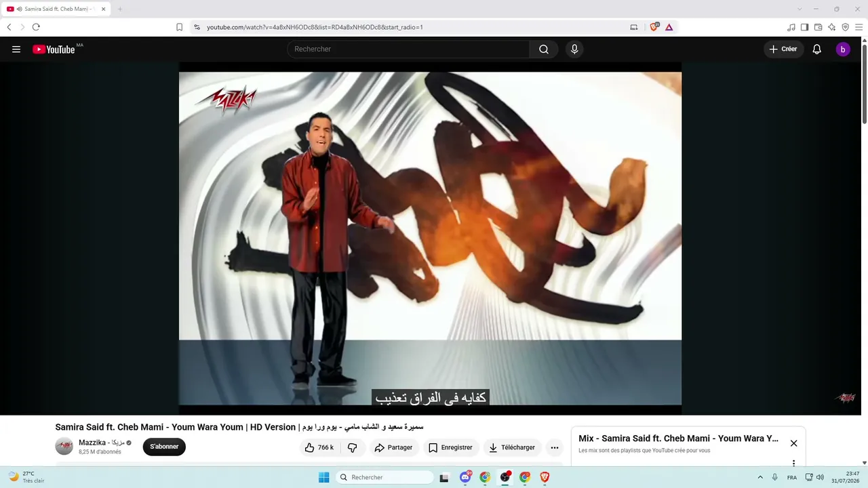View site information in address bar
The width and height of the screenshot is (868, 488).
tap(197, 27)
